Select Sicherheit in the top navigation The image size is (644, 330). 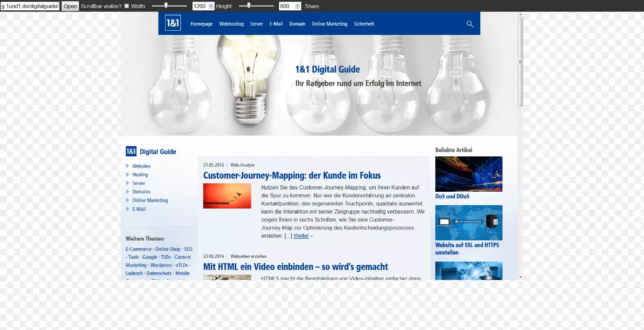tap(364, 24)
